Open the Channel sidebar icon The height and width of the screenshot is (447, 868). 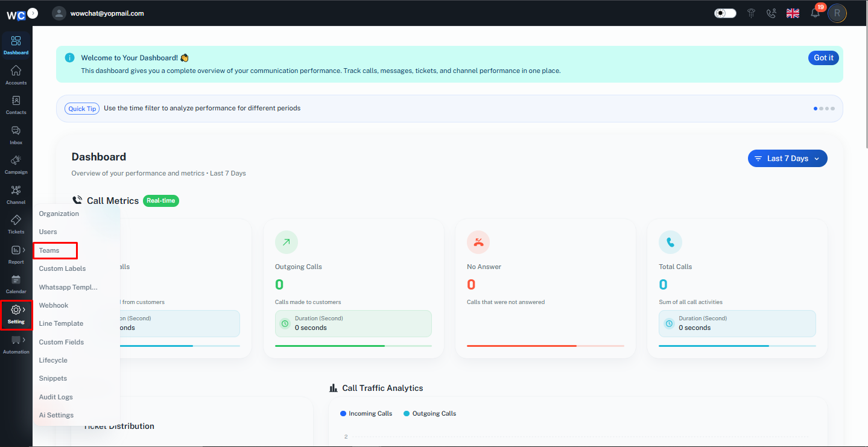16,195
